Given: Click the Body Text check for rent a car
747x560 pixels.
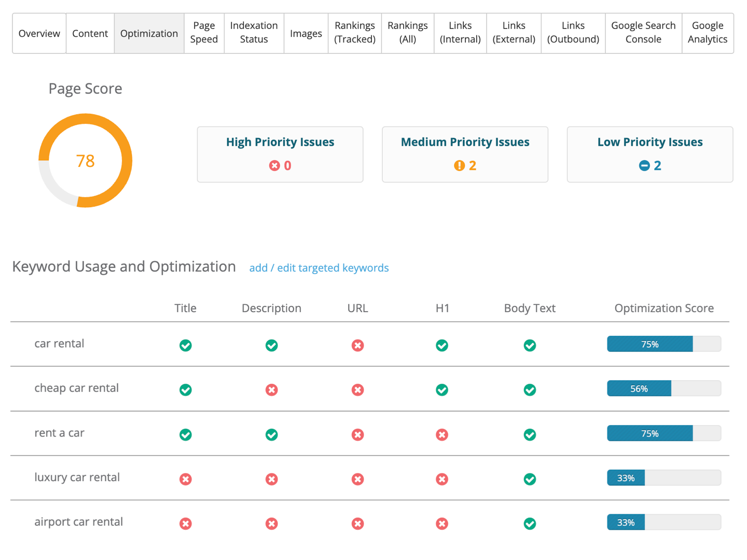Looking at the screenshot, I should [x=530, y=435].
